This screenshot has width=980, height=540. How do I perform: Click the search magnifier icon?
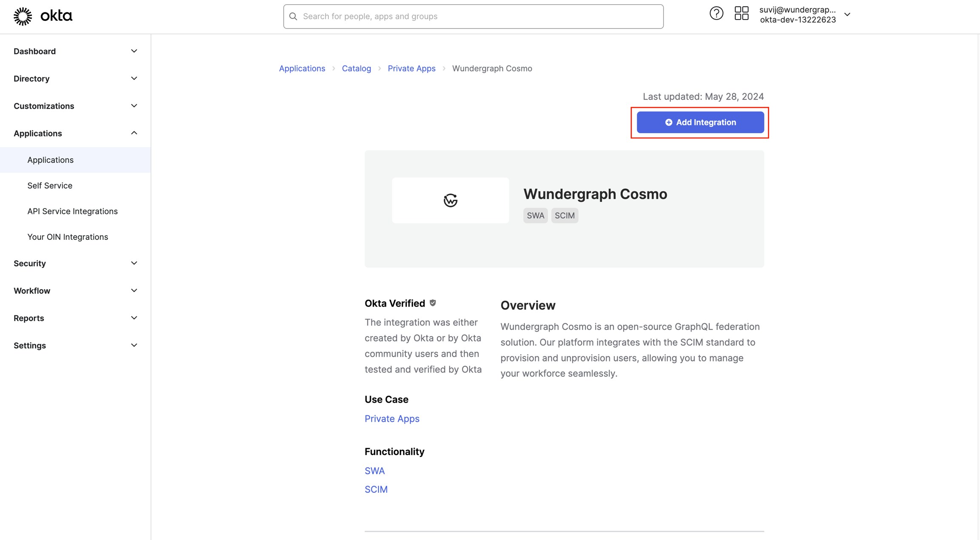point(293,16)
